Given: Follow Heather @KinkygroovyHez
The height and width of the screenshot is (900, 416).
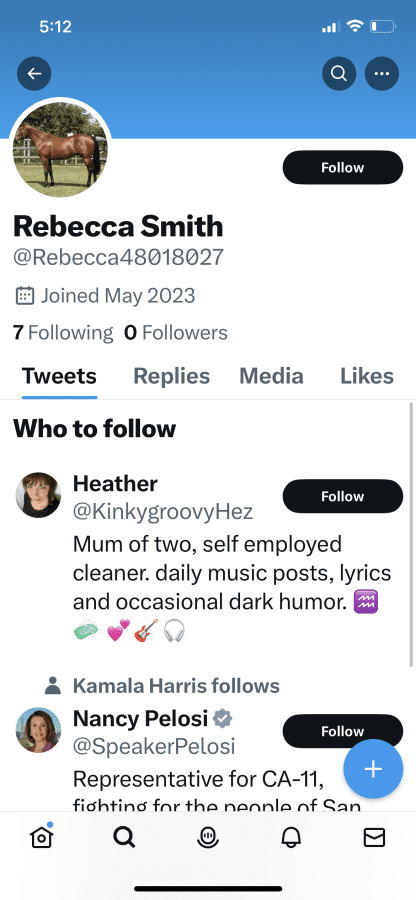Looking at the screenshot, I should (x=343, y=496).
